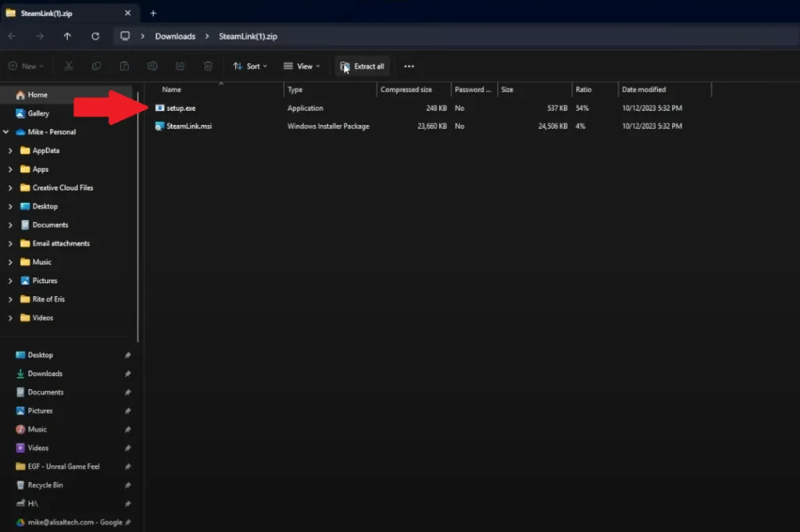Click pin icon next to Recycle Bin

127,485
